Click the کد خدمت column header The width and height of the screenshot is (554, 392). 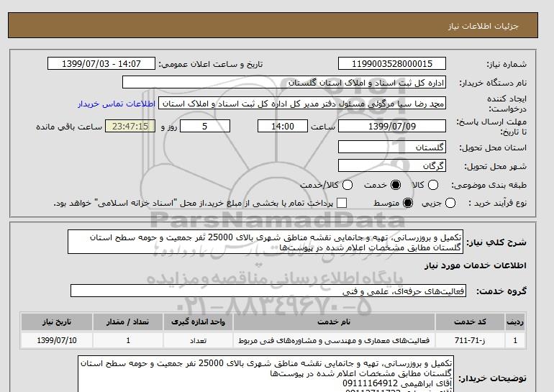tap(470, 322)
